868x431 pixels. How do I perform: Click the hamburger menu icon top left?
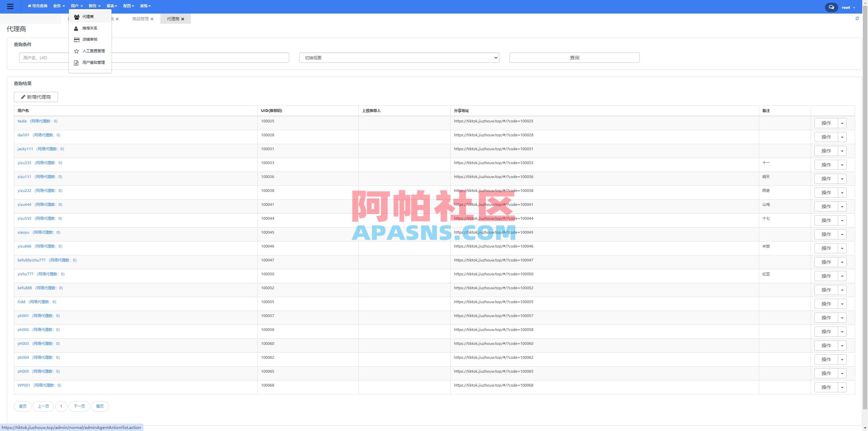(x=11, y=6)
